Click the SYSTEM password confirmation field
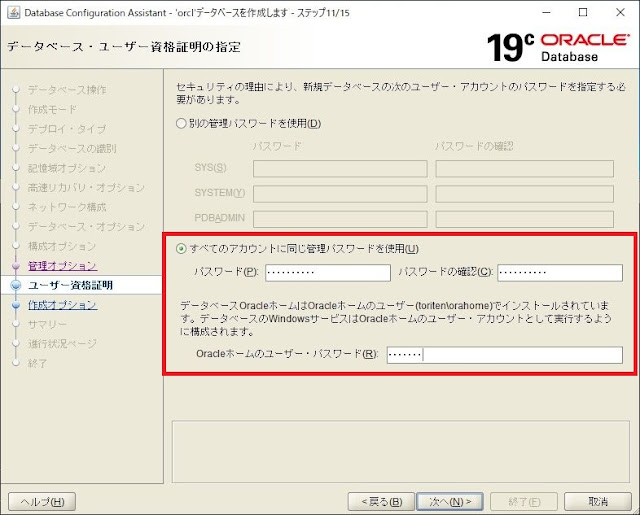 coord(524,194)
